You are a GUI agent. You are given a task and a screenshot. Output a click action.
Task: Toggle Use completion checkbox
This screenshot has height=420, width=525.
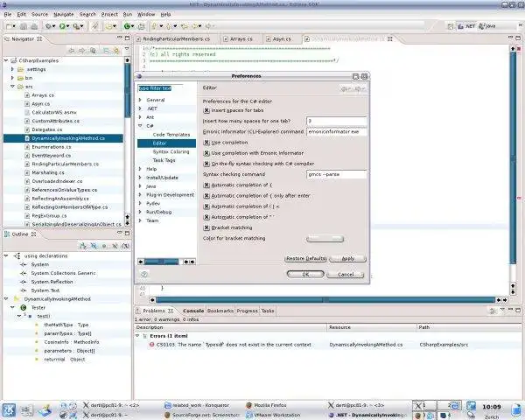pyautogui.click(x=206, y=143)
